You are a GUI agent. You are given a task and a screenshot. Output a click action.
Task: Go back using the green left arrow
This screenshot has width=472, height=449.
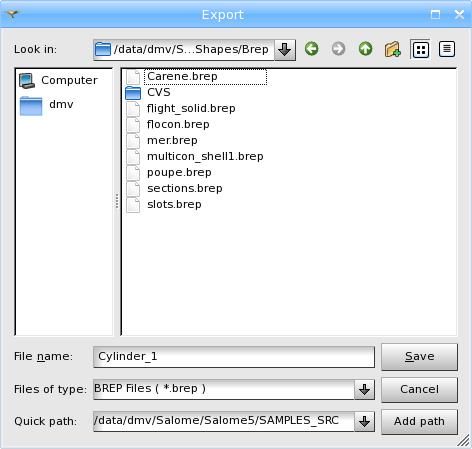(312, 49)
